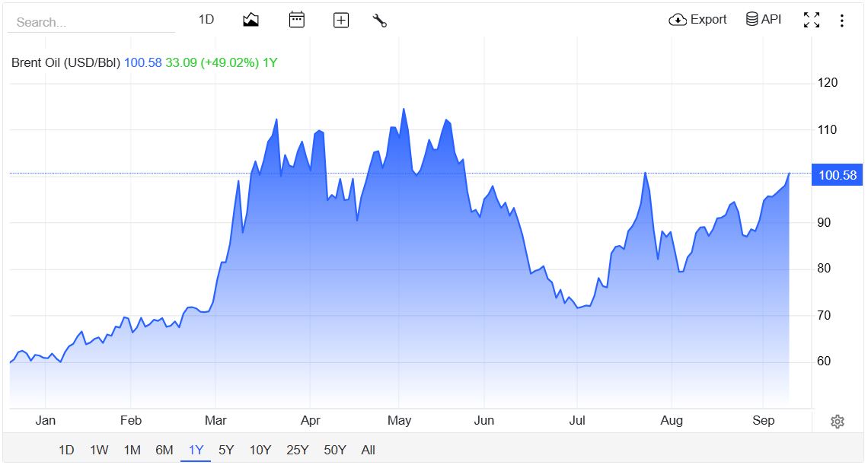
Task: Select the 5Y time range tab
Action: click(226, 450)
